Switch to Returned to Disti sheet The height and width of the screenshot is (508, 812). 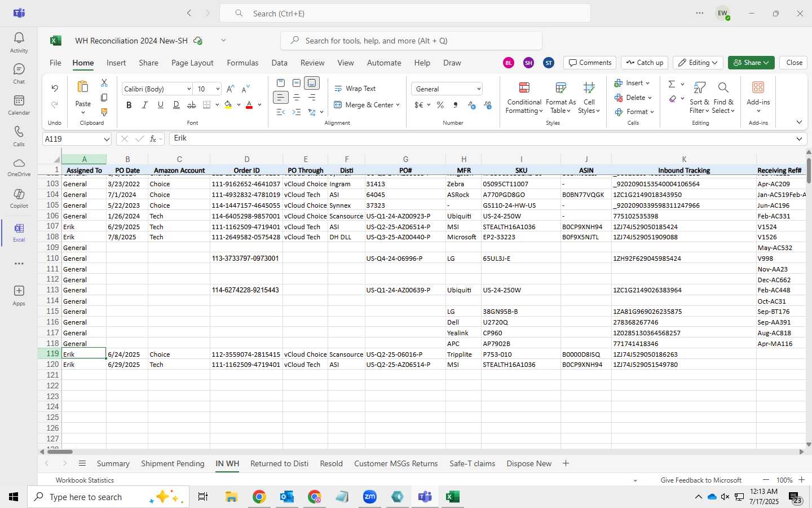[279, 463]
